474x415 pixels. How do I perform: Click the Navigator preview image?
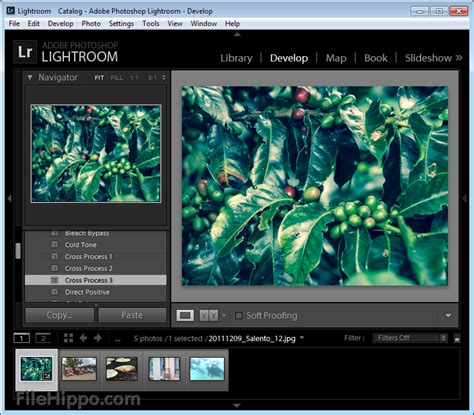[x=96, y=153]
